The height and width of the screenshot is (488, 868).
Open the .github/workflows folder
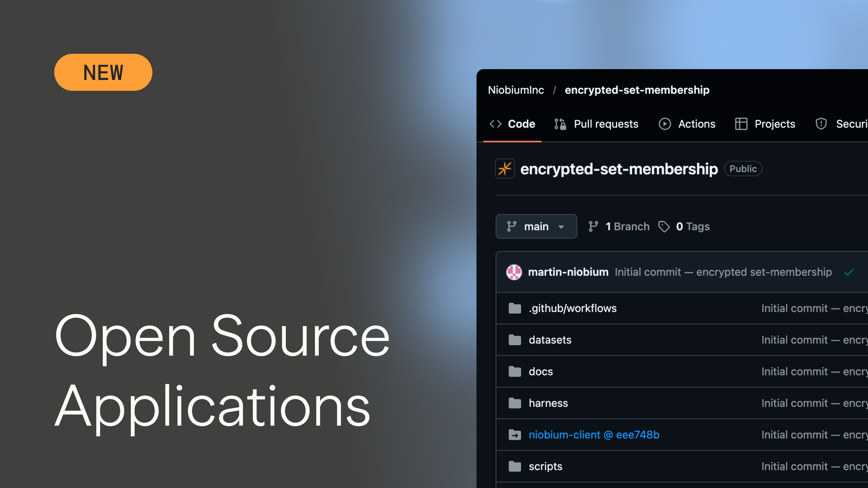[573, 308]
